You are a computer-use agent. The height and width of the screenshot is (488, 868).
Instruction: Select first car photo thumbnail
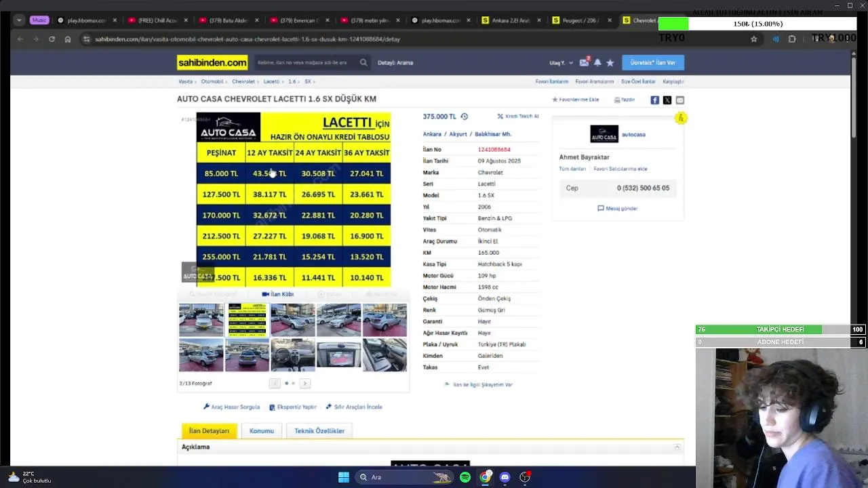(201, 320)
